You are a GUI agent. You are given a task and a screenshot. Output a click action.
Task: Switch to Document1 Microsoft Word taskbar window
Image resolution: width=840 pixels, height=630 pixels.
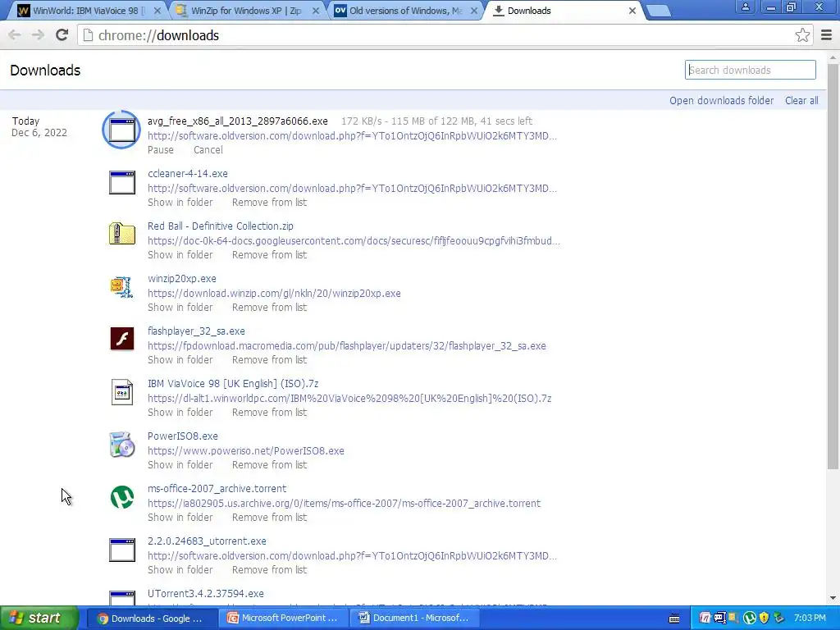tap(414, 618)
